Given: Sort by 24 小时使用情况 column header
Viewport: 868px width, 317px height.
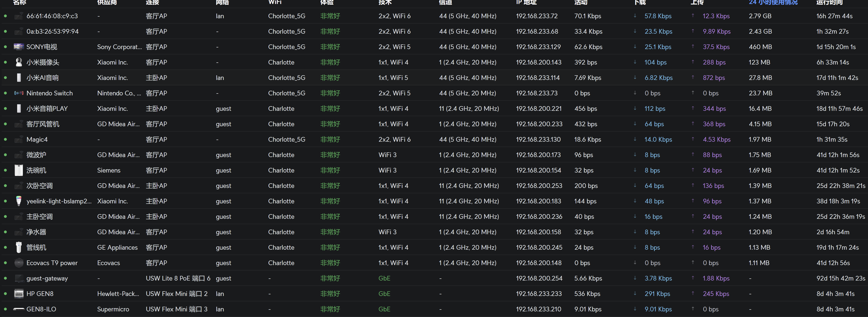Looking at the screenshot, I should click(x=773, y=2).
